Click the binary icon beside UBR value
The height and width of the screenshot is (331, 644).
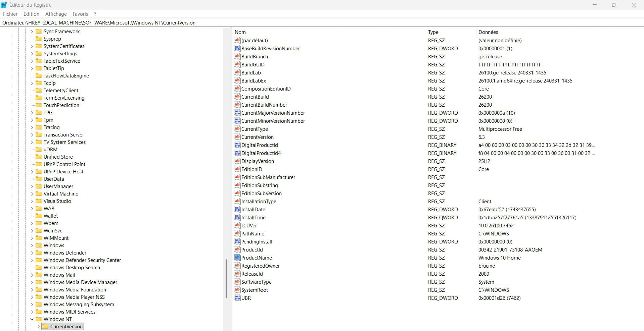237,298
